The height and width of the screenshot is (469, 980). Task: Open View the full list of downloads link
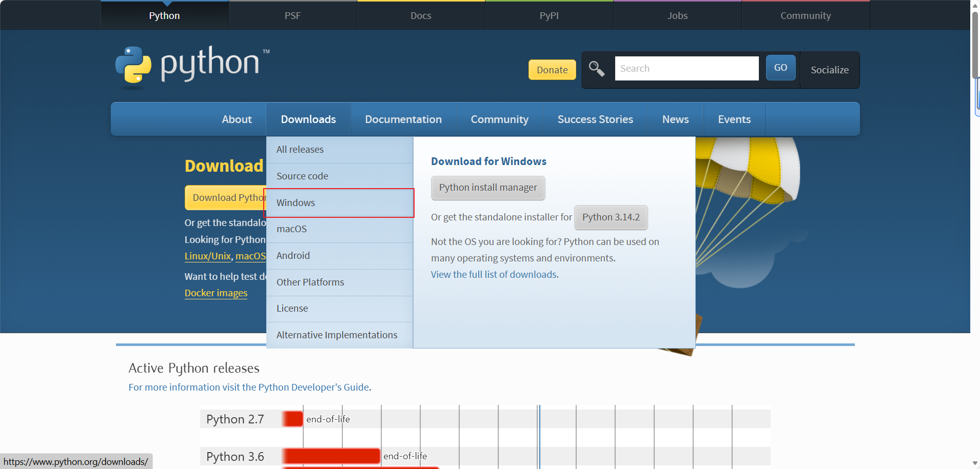click(x=494, y=275)
